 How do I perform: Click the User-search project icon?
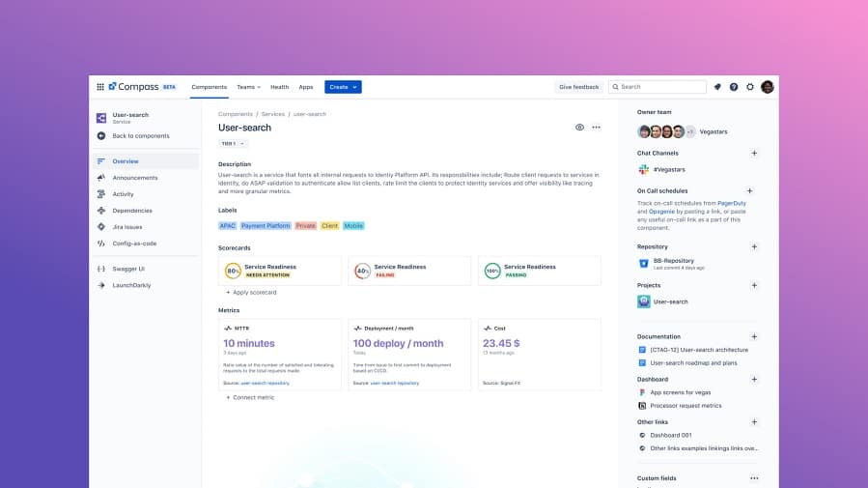tap(643, 301)
